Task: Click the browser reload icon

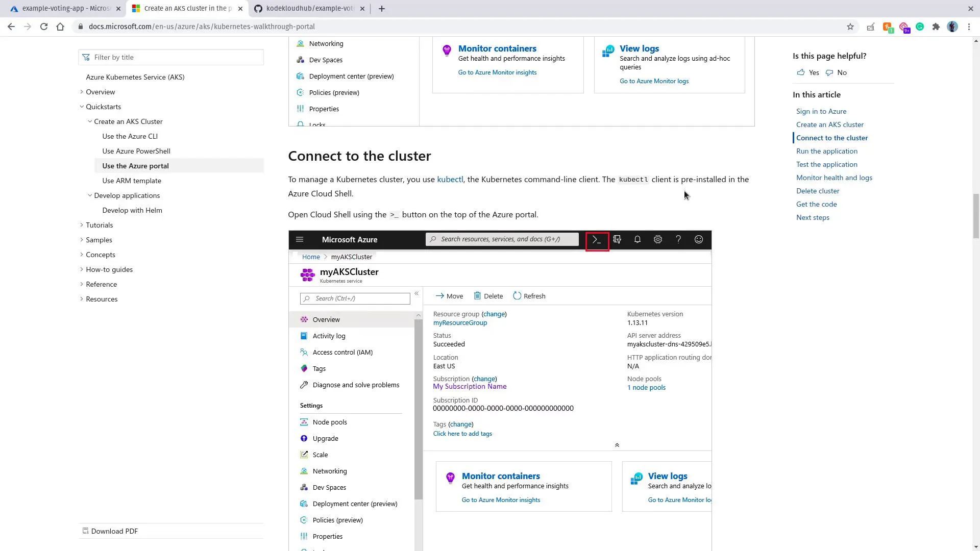Action: tap(44, 27)
